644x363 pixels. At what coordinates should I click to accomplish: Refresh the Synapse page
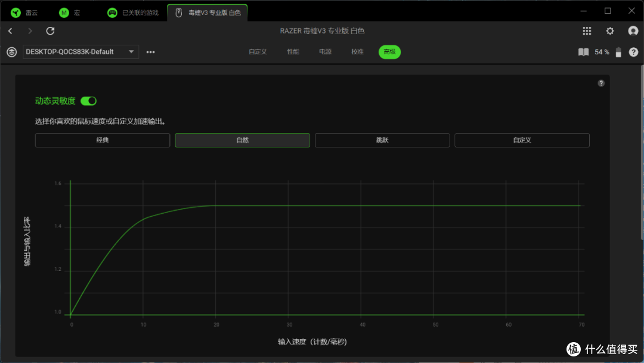pos(50,31)
